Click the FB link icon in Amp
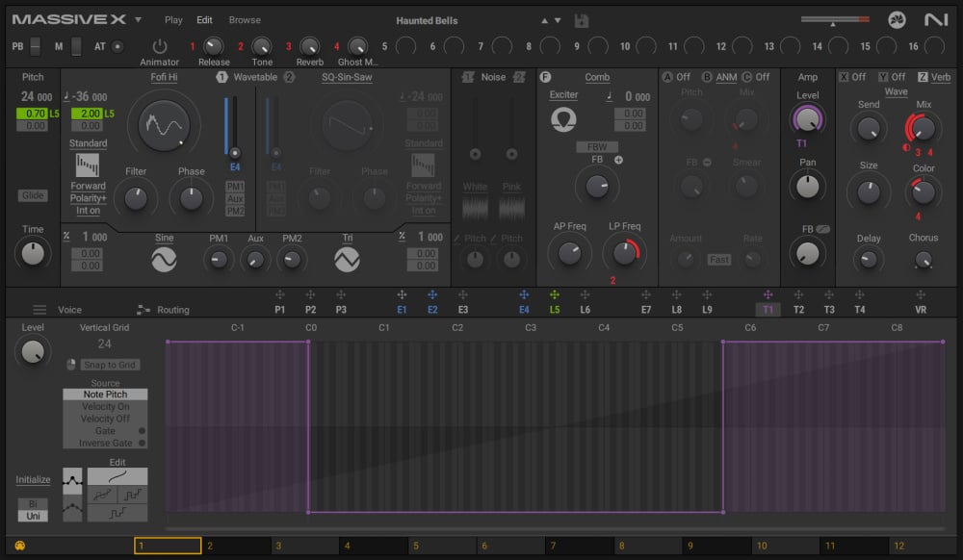This screenshot has width=963, height=560. (823, 229)
